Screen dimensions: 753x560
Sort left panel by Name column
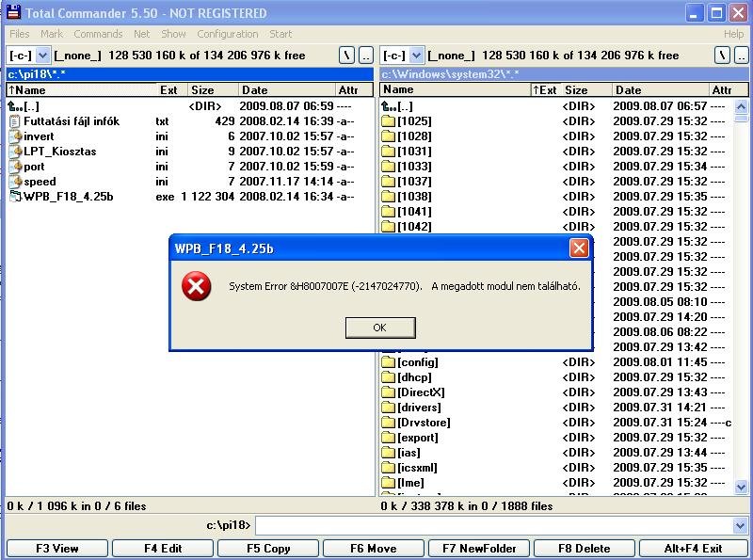[x=82, y=89]
